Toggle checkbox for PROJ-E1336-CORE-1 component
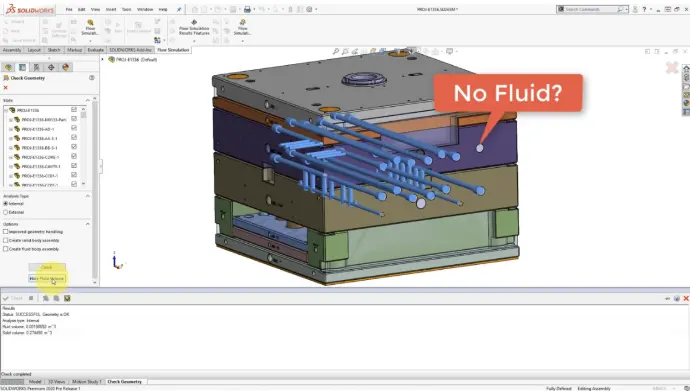 click(74, 156)
